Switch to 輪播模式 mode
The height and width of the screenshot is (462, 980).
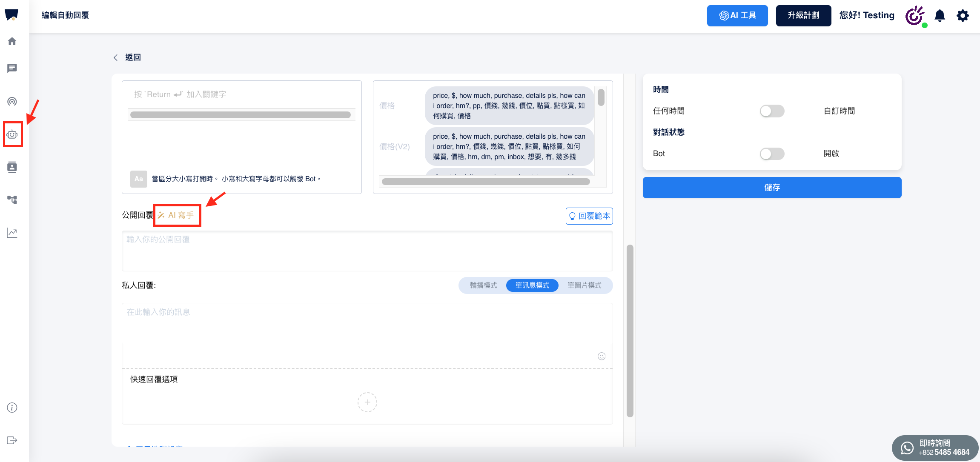(x=483, y=285)
